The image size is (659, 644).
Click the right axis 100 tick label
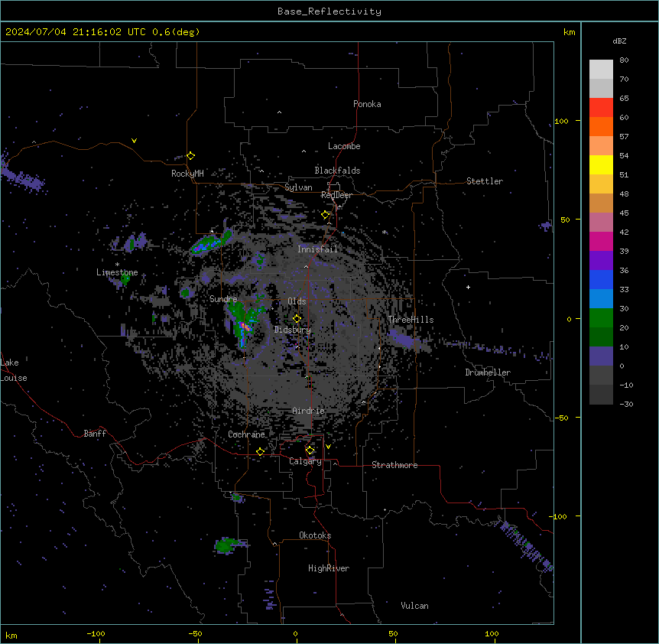click(x=561, y=121)
